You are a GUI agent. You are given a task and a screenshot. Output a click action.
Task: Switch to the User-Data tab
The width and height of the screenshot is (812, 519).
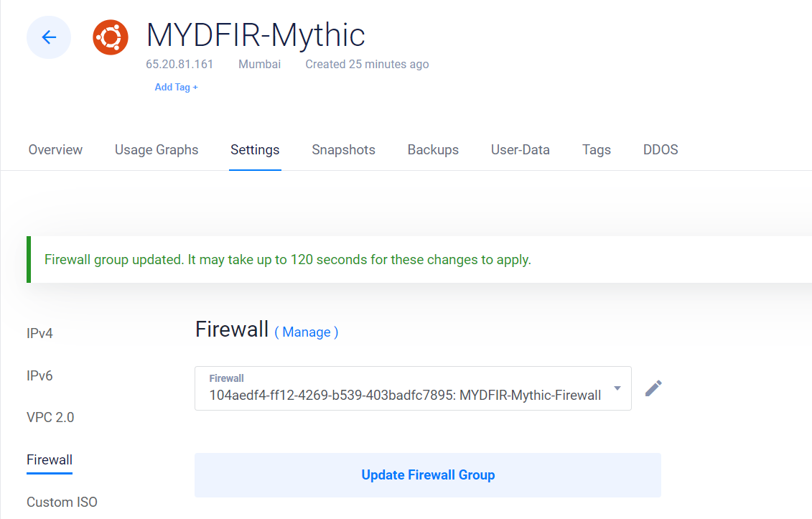tap(520, 150)
